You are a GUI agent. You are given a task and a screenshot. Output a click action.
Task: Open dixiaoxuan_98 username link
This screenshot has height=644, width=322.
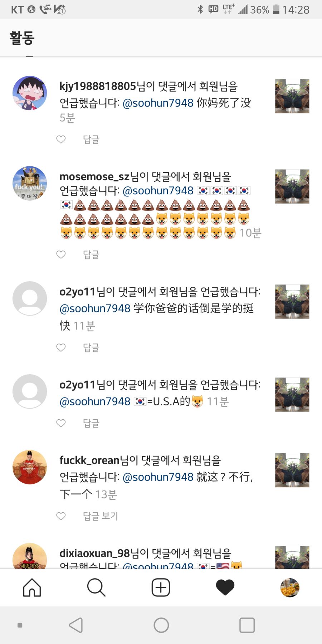(x=94, y=553)
